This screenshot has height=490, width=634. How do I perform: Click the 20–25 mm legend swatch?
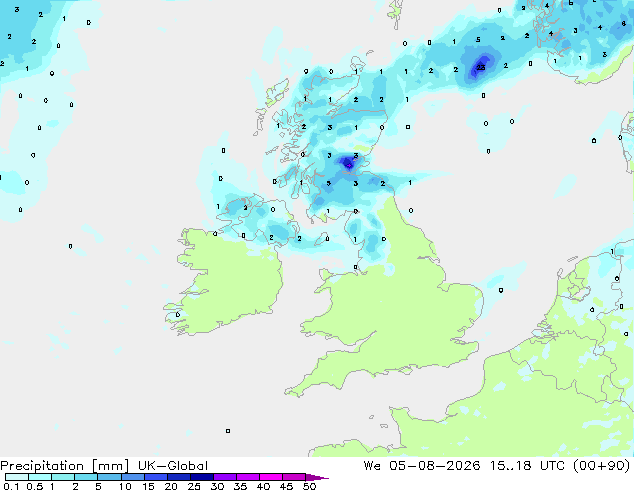(178, 477)
